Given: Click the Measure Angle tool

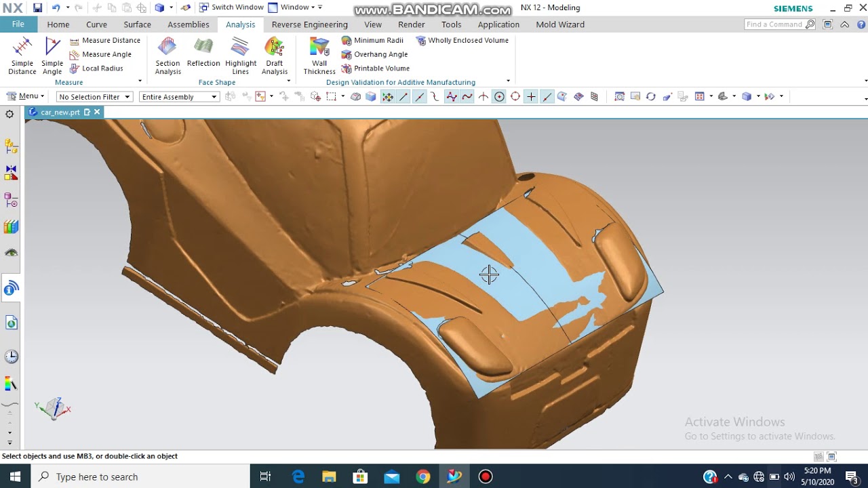Looking at the screenshot, I should (x=100, y=54).
